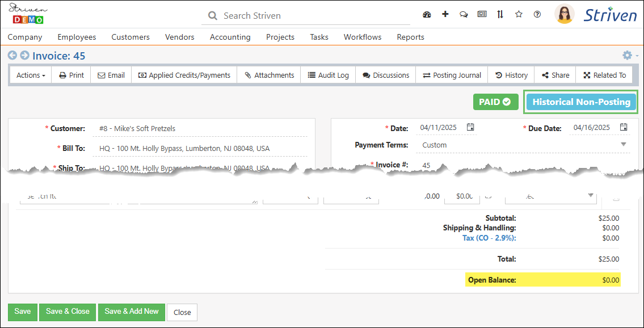Expand the Actions dropdown
The width and height of the screenshot is (644, 328).
[x=31, y=75]
